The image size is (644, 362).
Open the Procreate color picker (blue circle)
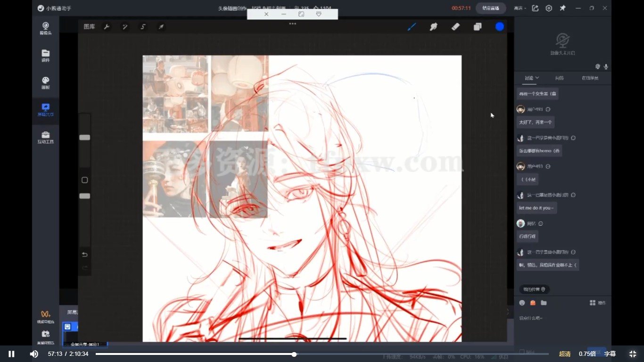tap(499, 26)
